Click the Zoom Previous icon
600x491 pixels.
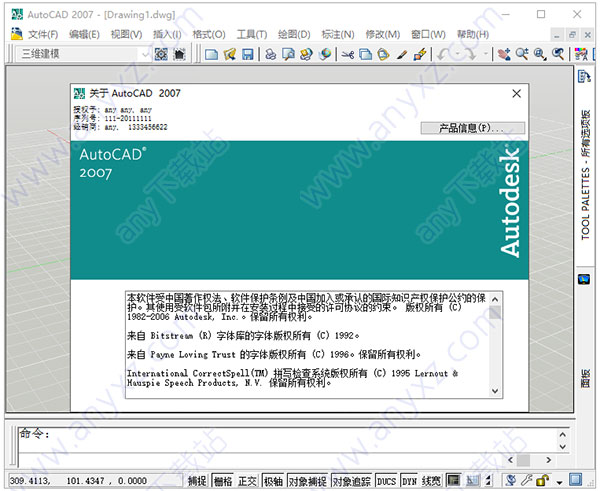tap(558, 54)
